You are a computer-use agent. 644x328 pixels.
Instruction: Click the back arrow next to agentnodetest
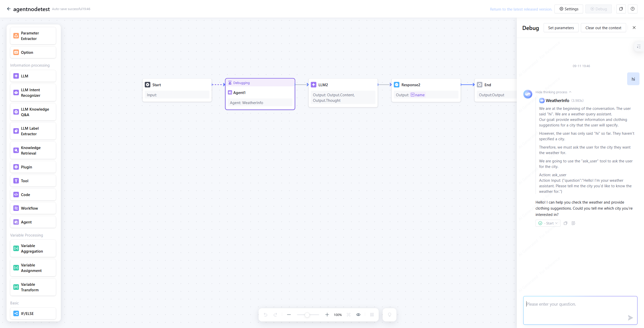tap(9, 9)
